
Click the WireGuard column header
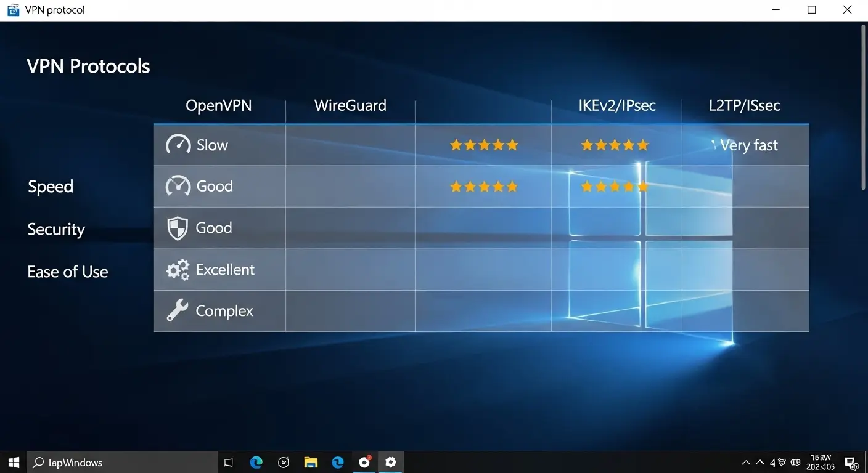click(350, 105)
